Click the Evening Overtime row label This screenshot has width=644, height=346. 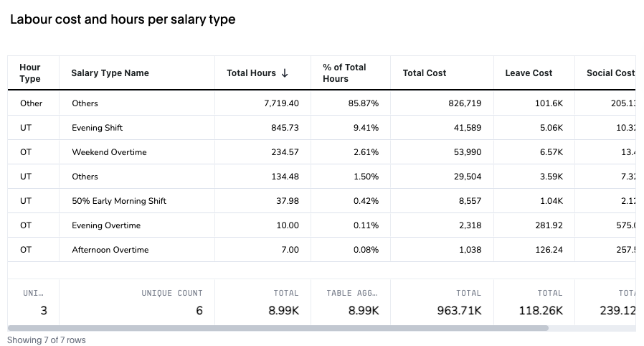(x=106, y=225)
